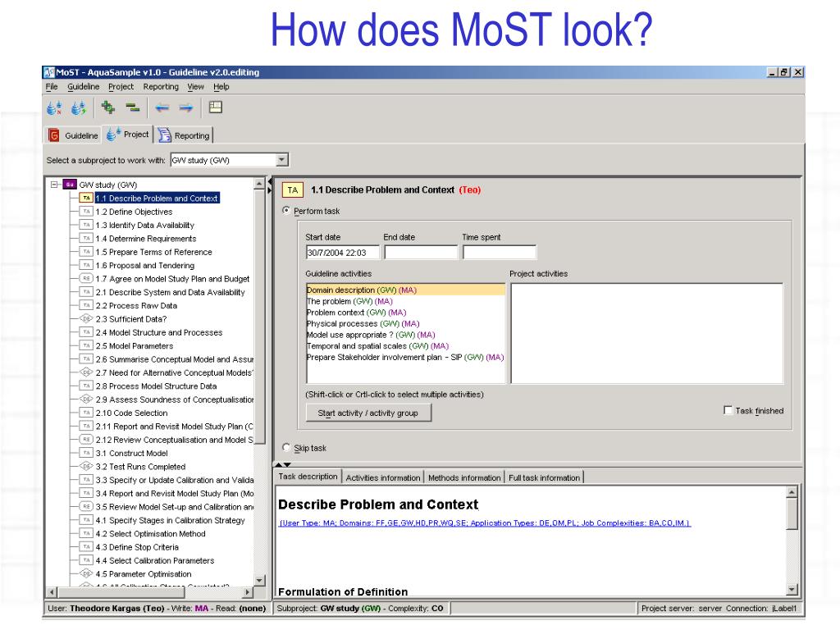Image resolution: width=840 pixels, height=630 pixels.
Task: Click the TA icon beside 3.1 Construct Model
Action: tap(86, 453)
